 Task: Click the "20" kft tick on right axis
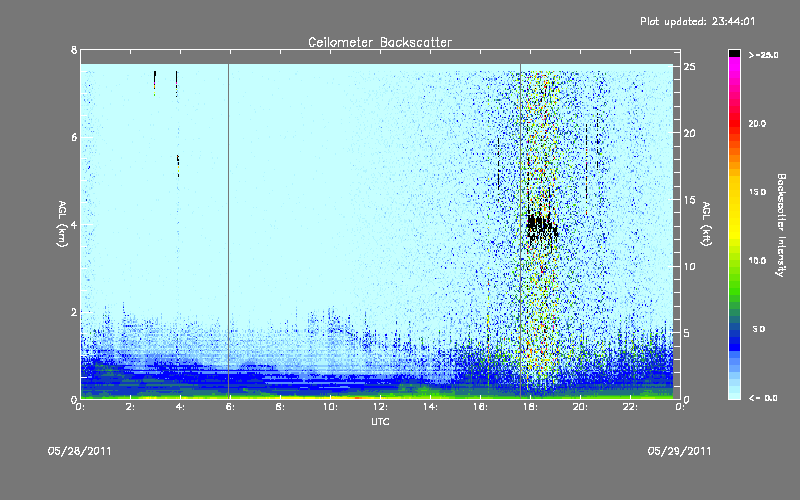pyautogui.click(x=689, y=133)
